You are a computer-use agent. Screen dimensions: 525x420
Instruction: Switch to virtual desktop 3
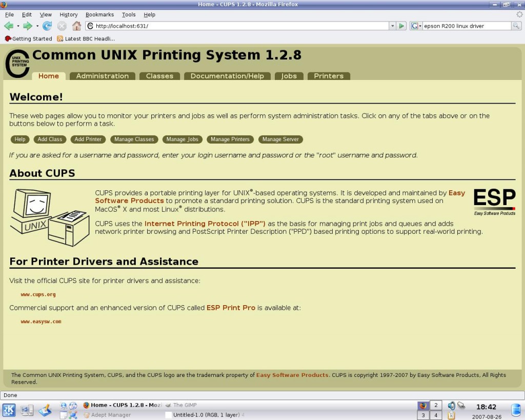pos(423,415)
